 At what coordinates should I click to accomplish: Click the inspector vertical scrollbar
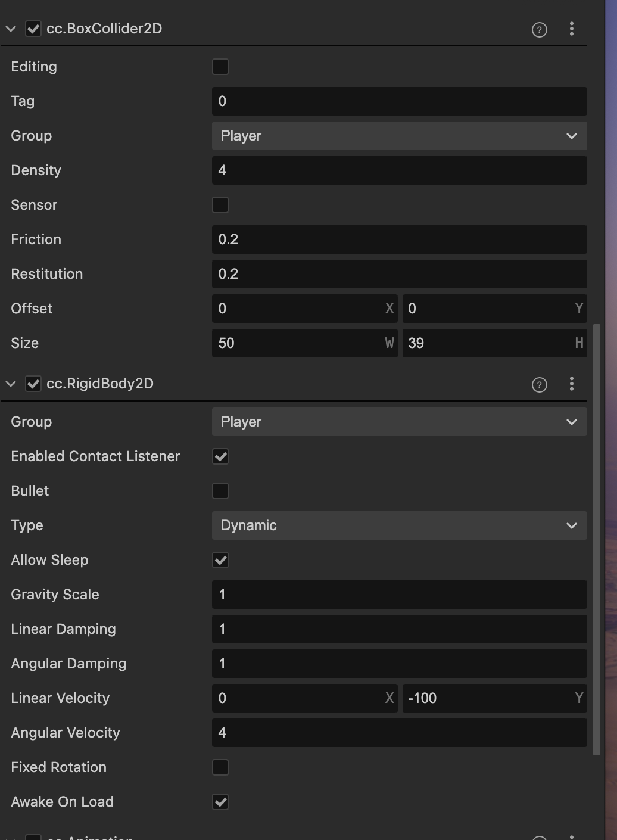(x=596, y=536)
